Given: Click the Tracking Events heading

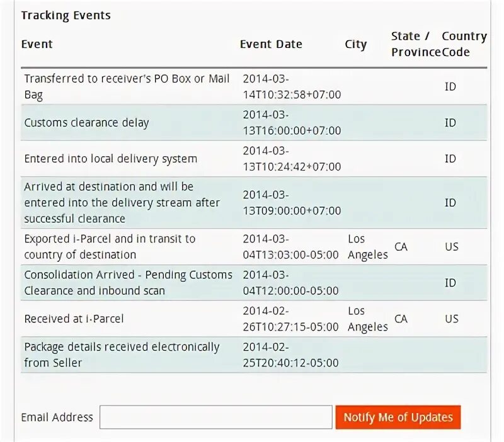Looking at the screenshot, I should pyautogui.click(x=66, y=15).
